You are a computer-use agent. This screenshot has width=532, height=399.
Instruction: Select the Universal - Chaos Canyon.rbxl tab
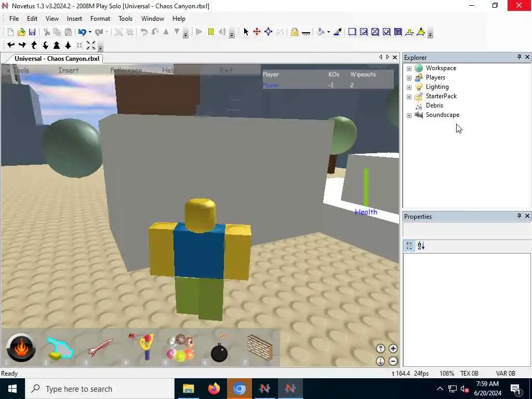click(x=57, y=59)
